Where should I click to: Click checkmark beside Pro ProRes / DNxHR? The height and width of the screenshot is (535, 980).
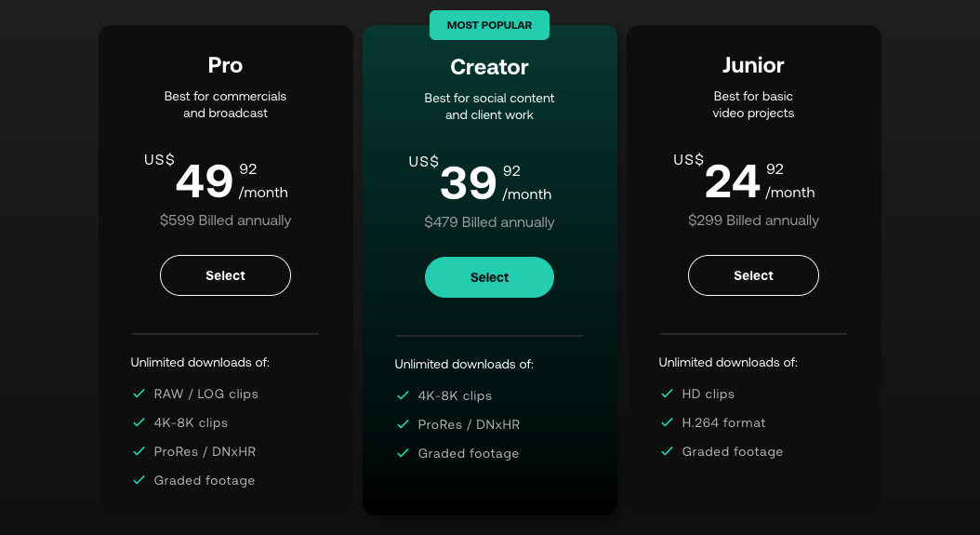coord(139,451)
